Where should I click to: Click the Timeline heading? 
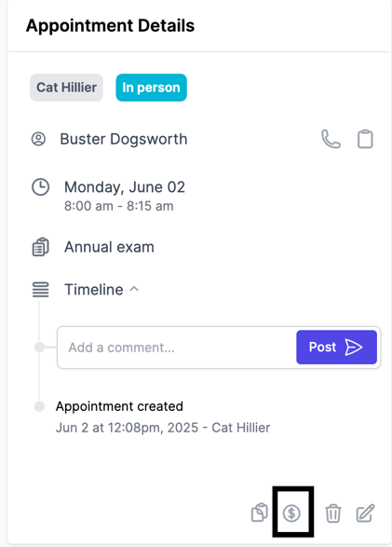click(94, 290)
